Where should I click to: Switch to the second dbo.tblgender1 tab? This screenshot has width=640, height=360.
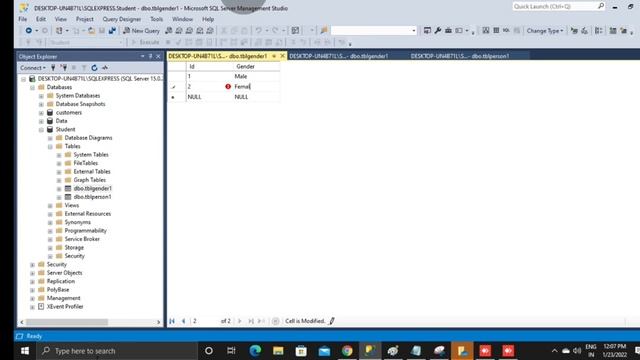coord(339,56)
